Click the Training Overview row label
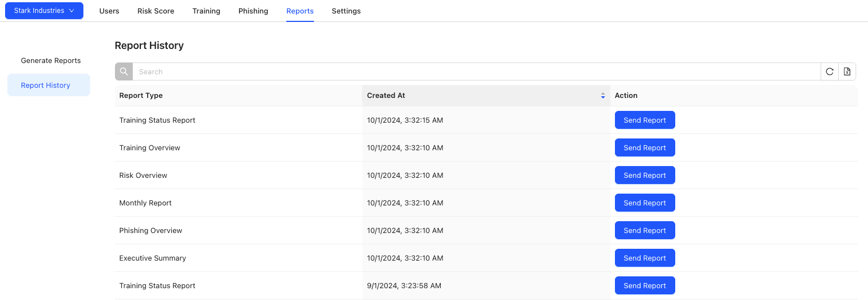 [x=150, y=147]
